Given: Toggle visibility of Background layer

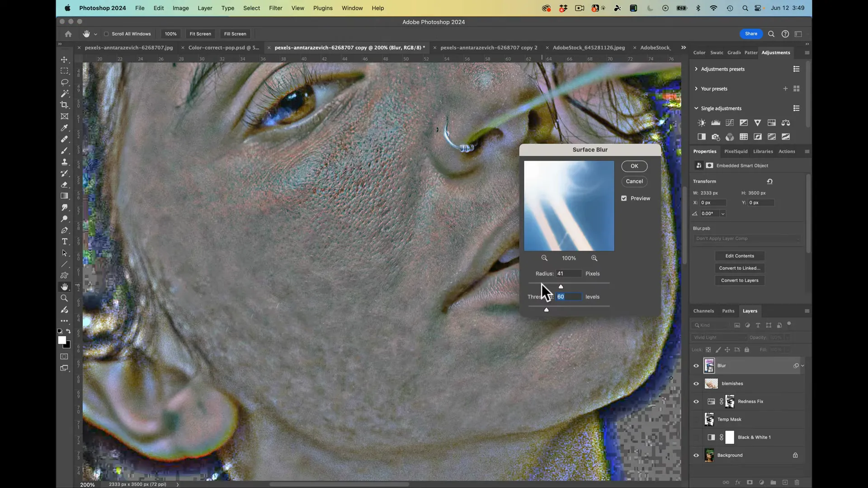Looking at the screenshot, I should pyautogui.click(x=696, y=455).
